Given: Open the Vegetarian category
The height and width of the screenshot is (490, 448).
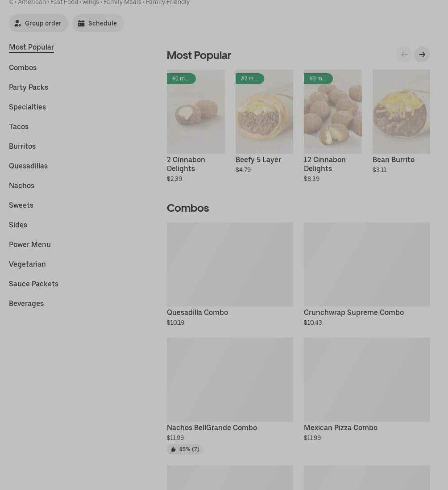Looking at the screenshot, I should coord(27,264).
